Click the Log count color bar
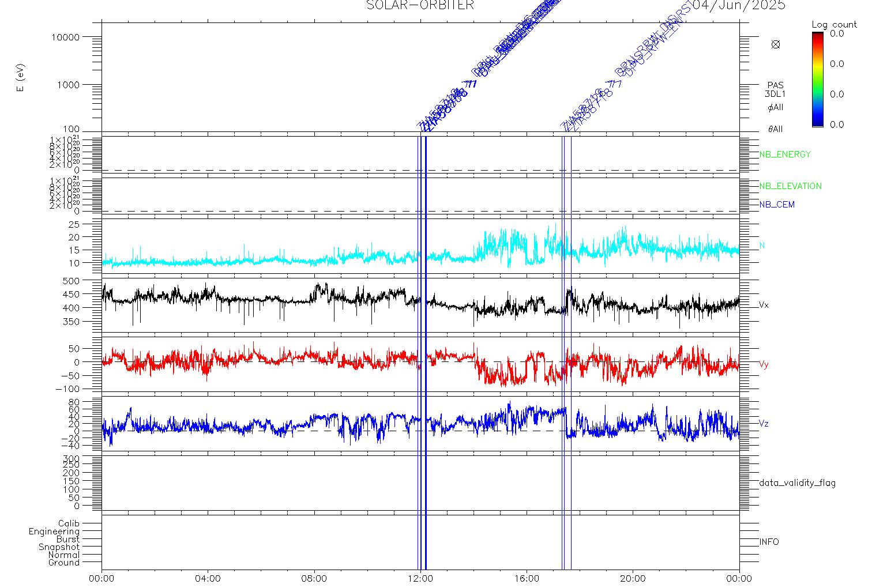 (818, 79)
